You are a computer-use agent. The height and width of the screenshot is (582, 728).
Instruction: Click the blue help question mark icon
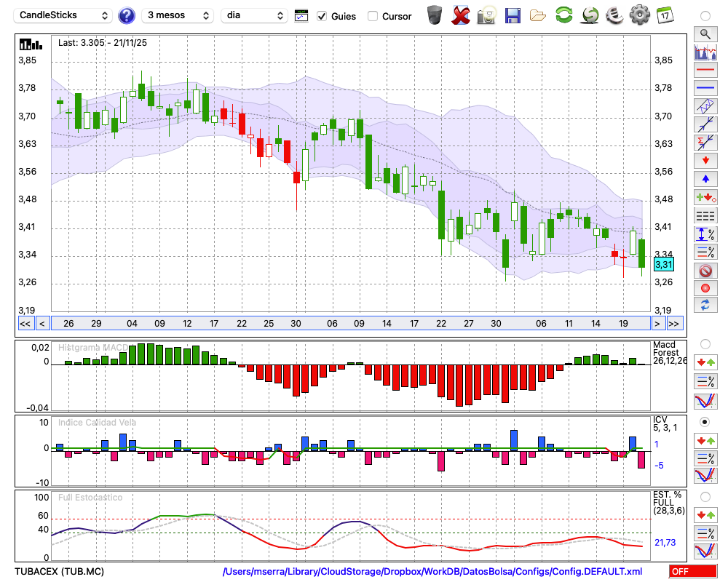click(x=126, y=16)
